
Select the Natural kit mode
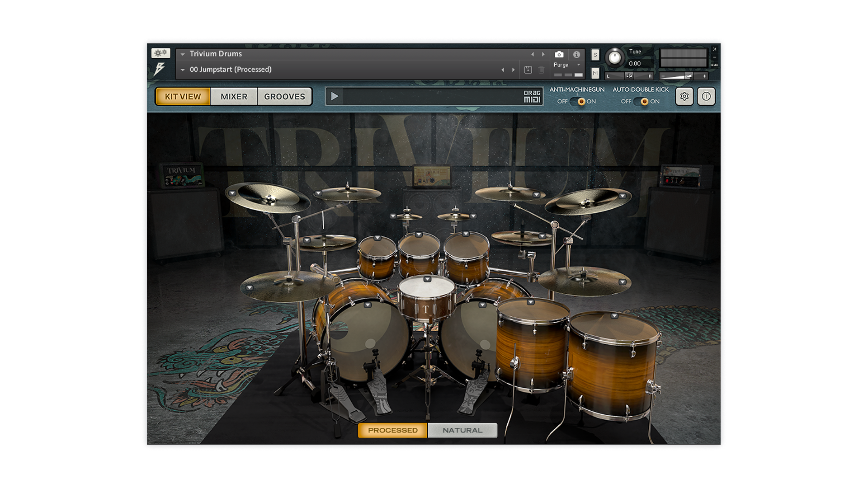[x=462, y=430]
